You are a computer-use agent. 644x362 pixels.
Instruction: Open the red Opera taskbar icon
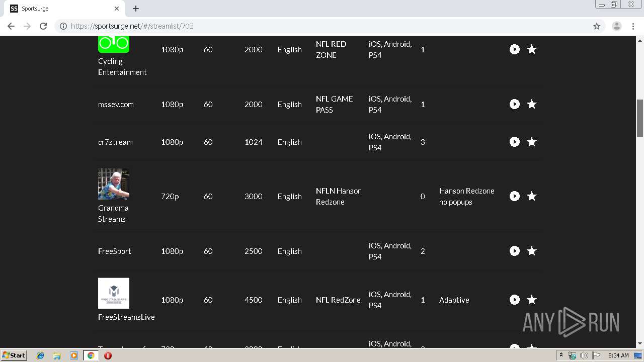coord(108,355)
